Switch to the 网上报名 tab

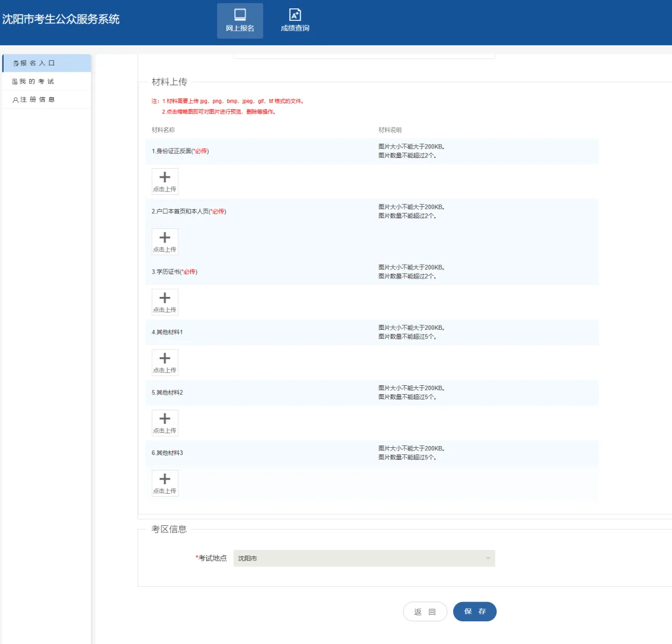(240, 21)
